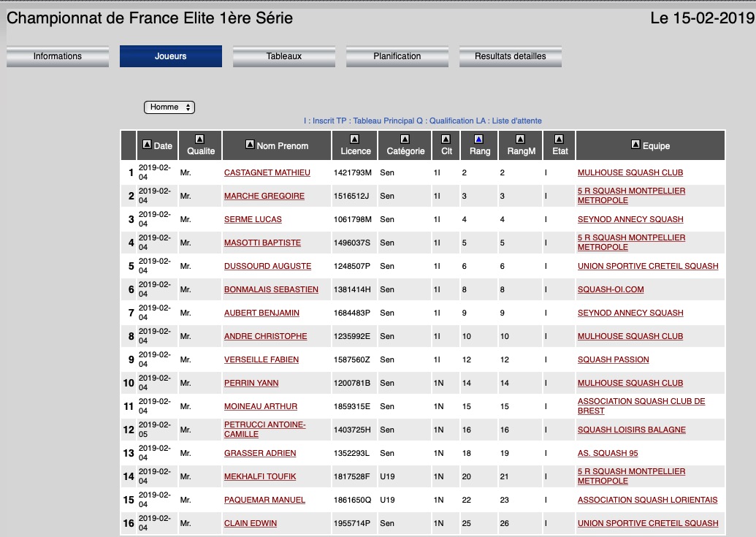
Task: Sort by Equipe column arrow icon
Action: pos(635,145)
